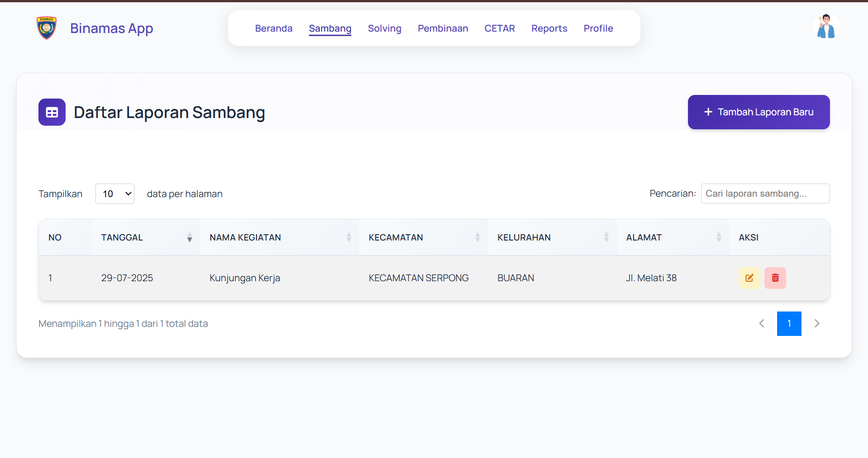The height and width of the screenshot is (458, 868).
Task: Navigate to the Reports page
Action: coord(549,28)
